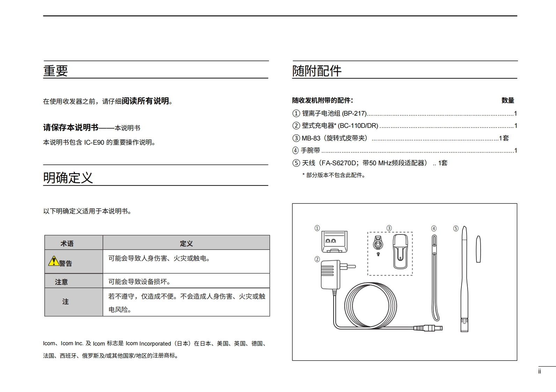556x392 pixels.
Task: Click the belt clip illustration in dashed box
Action: point(400,251)
